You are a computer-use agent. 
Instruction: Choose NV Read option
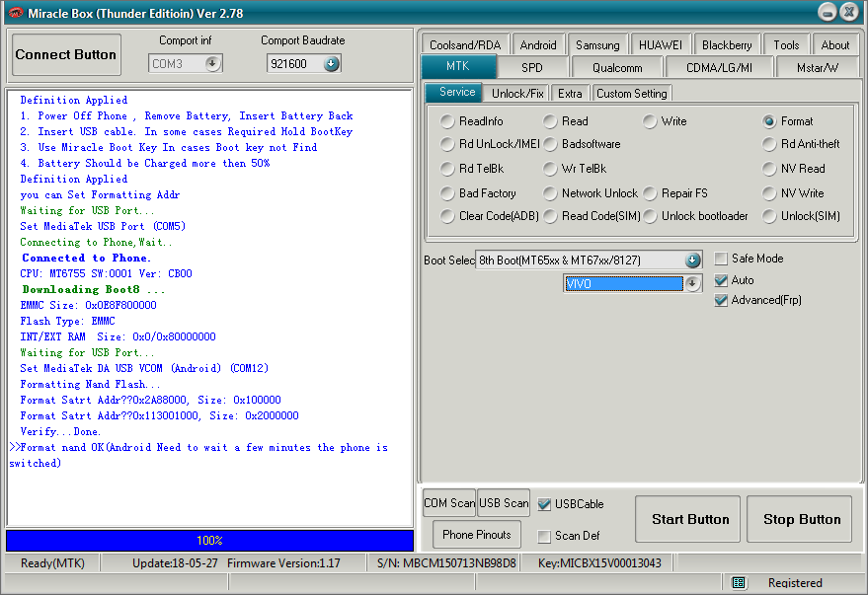pyautogui.click(x=769, y=169)
